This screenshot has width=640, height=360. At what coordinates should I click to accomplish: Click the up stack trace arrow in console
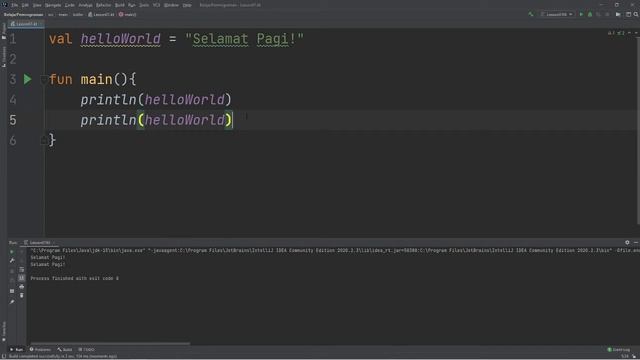point(22,251)
